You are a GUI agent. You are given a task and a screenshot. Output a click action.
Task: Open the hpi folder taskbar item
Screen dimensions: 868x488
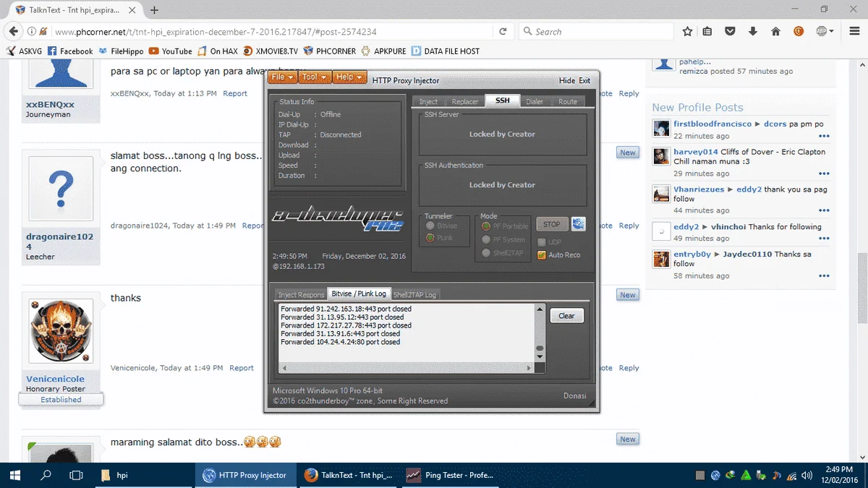pyautogui.click(x=144, y=475)
